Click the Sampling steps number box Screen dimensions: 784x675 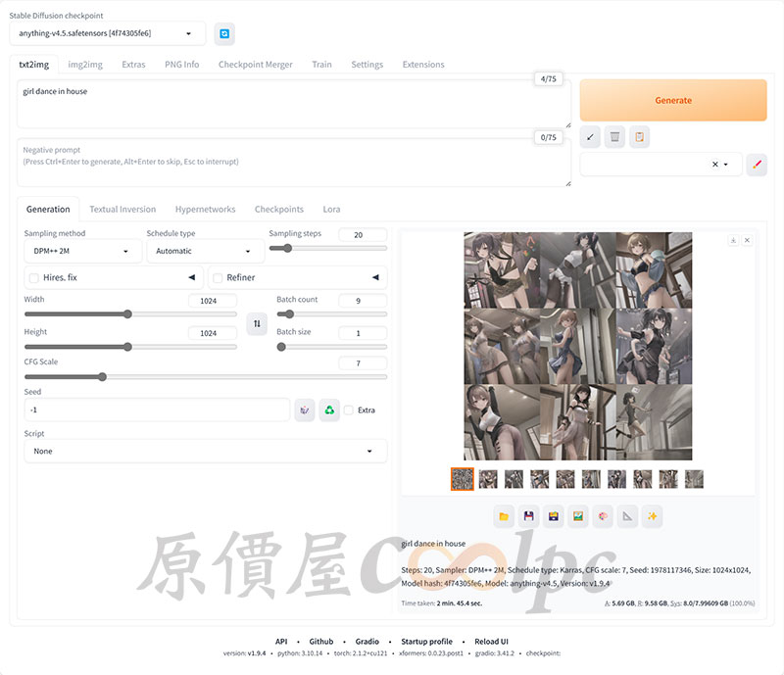[363, 234]
